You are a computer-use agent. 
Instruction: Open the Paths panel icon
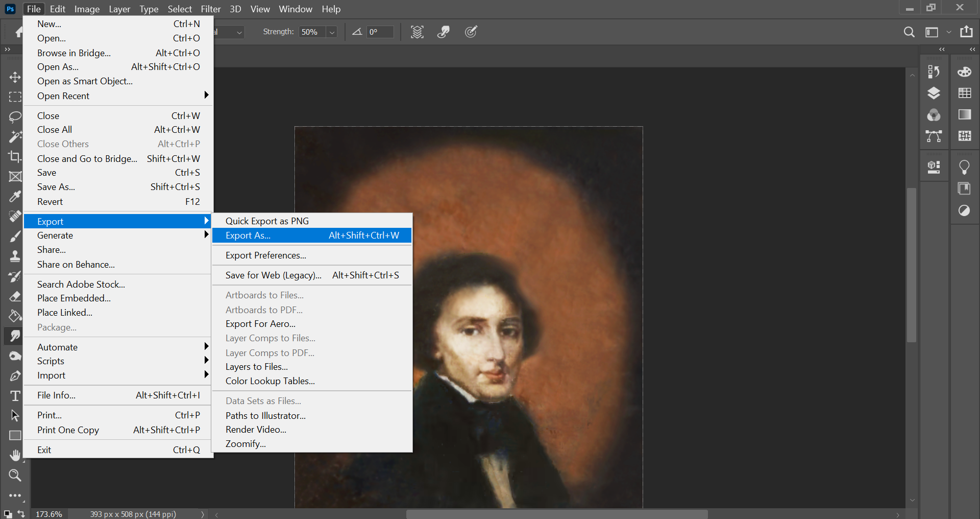point(934,136)
